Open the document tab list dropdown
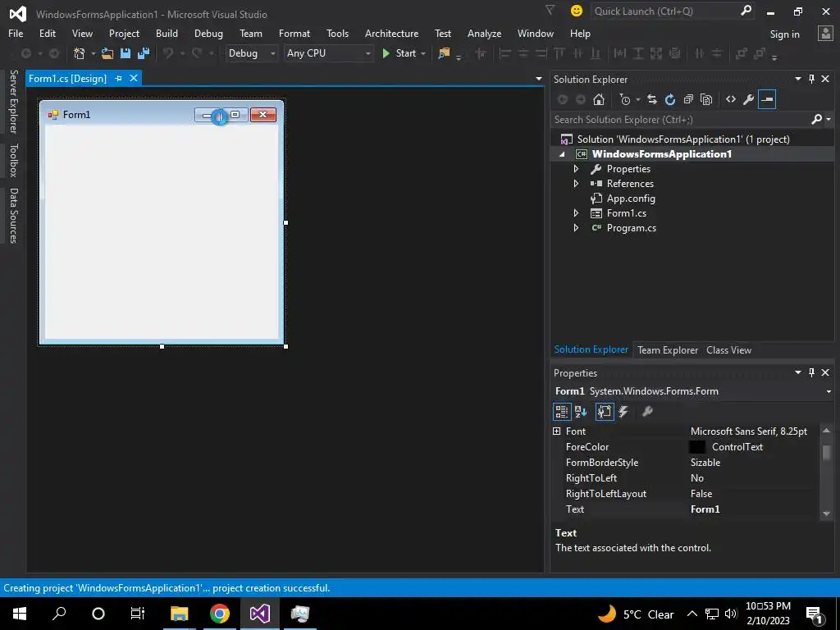 point(538,79)
